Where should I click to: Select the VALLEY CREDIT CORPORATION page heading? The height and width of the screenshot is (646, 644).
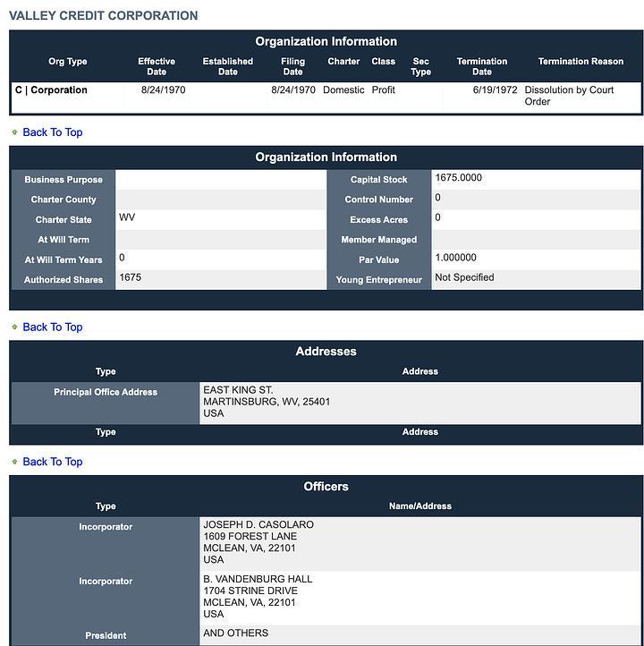pyautogui.click(x=104, y=15)
